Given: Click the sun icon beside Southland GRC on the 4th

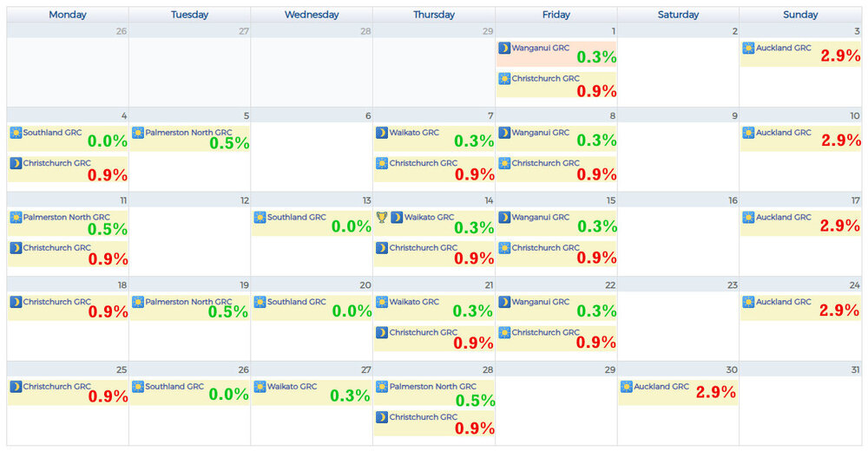Looking at the screenshot, I should tap(16, 133).
